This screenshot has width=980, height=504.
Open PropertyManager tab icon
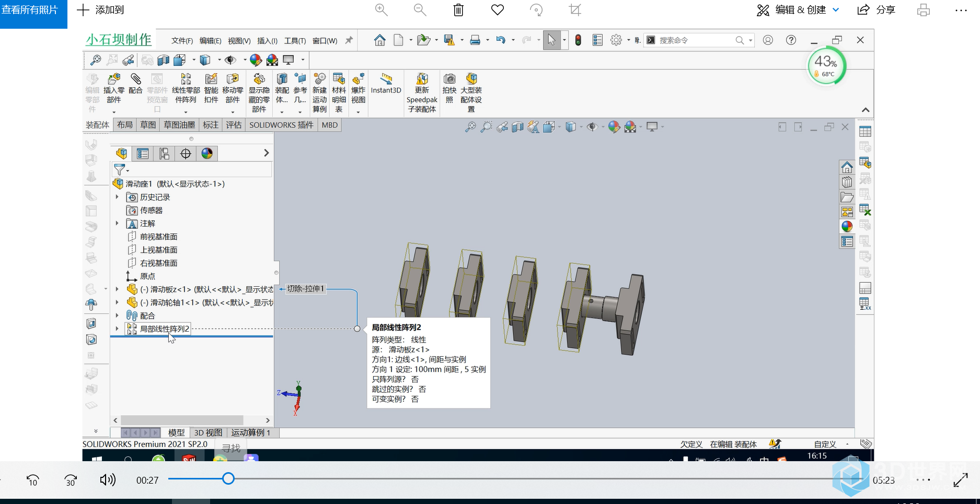coord(143,153)
